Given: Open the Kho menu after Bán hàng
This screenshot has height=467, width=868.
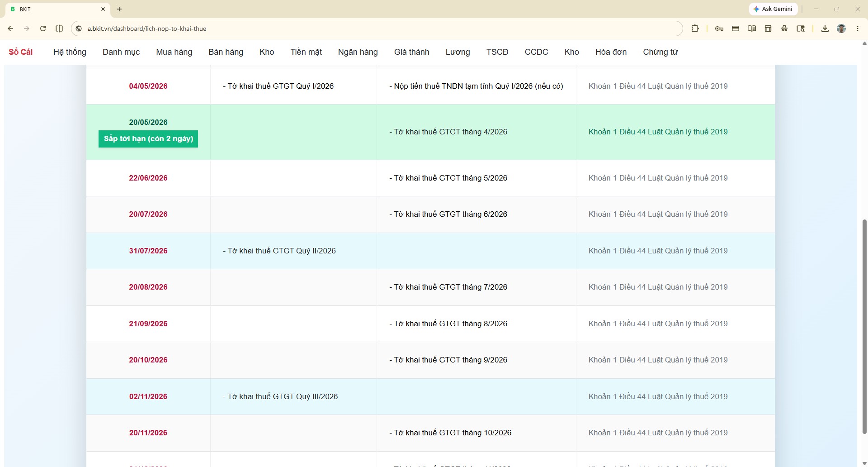Looking at the screenshot, I should click(267, 52).
